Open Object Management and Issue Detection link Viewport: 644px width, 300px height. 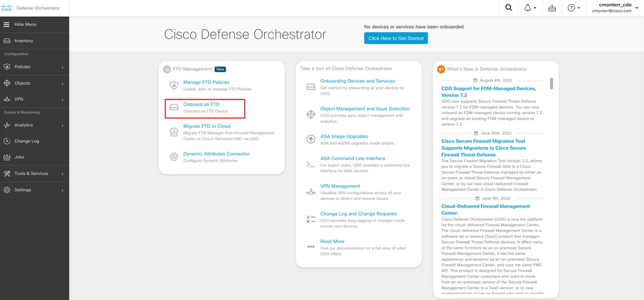[x=365, y=109]
